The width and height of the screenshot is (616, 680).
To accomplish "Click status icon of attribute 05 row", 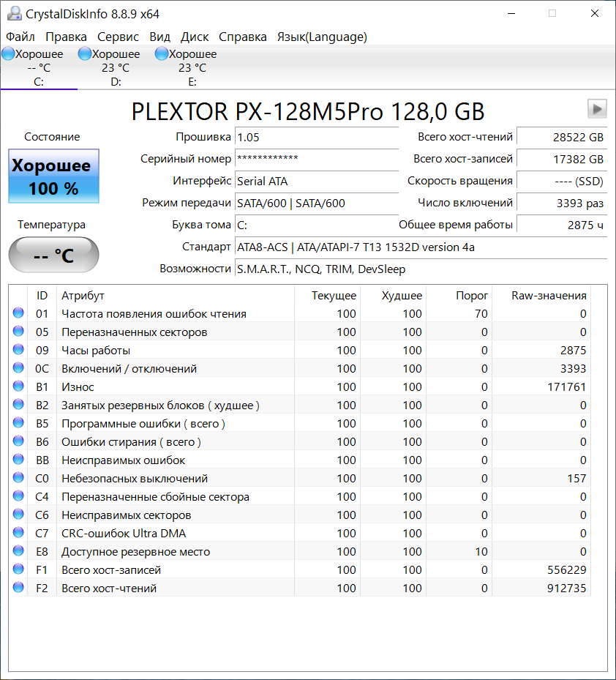I will tap(18, 331).
